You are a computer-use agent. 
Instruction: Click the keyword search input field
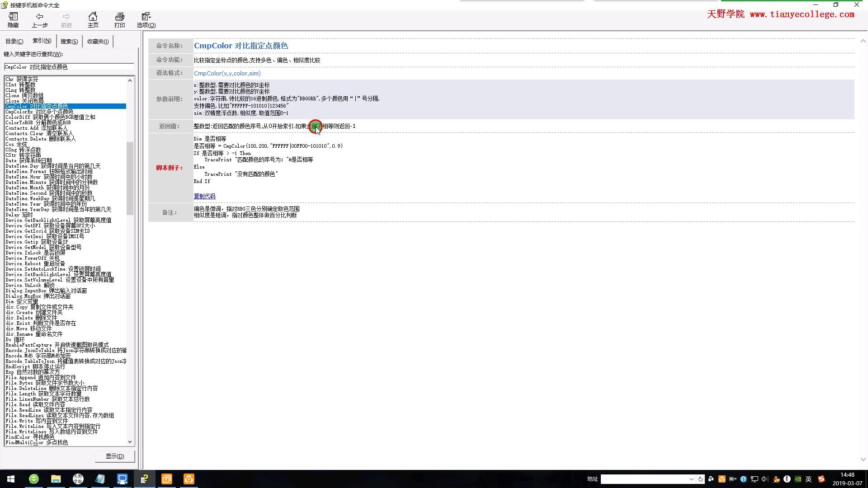click(69, 67)
